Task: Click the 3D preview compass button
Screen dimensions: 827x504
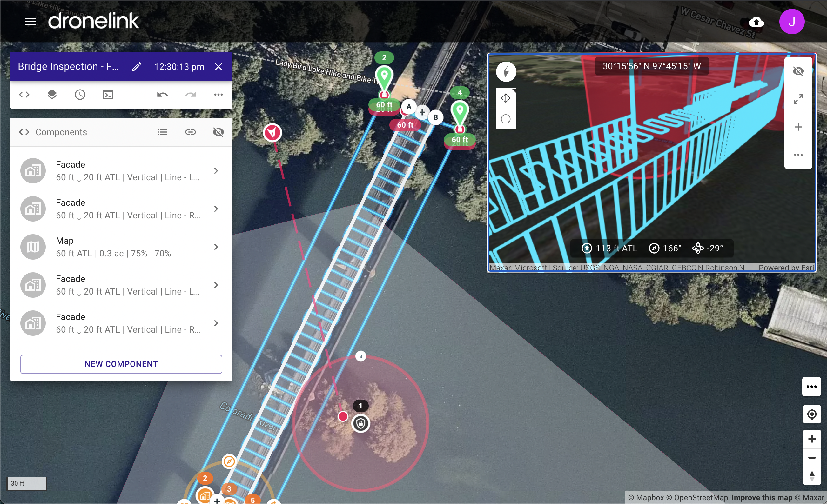Action: [x=506, y=71]
